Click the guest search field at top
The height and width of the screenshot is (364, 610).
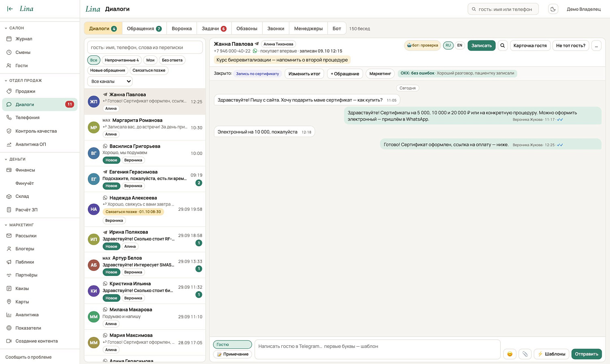[503, 9]
